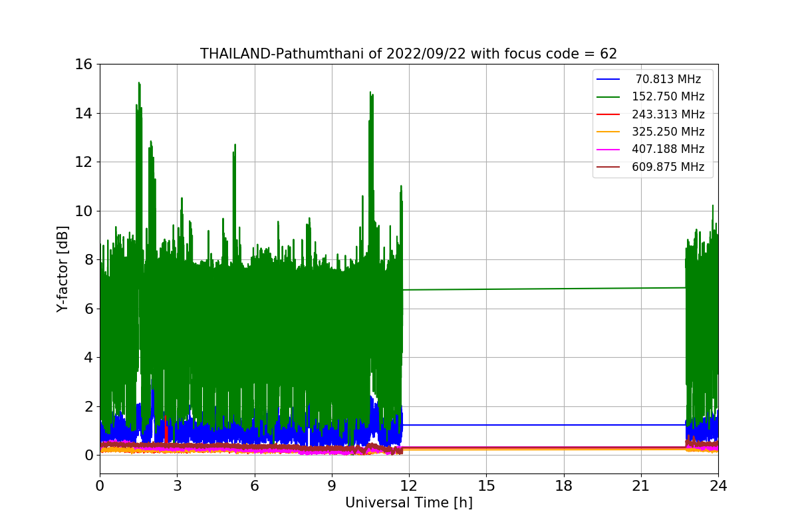This screenshot has width=798, height=532.
Task: Select the 407.188 MHz legend label
Action: click(668, 150)
